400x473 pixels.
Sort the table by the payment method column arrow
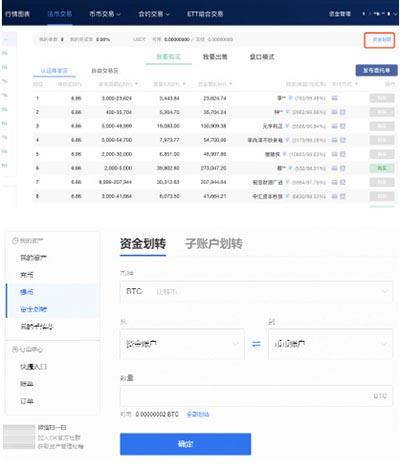(356, 84)
